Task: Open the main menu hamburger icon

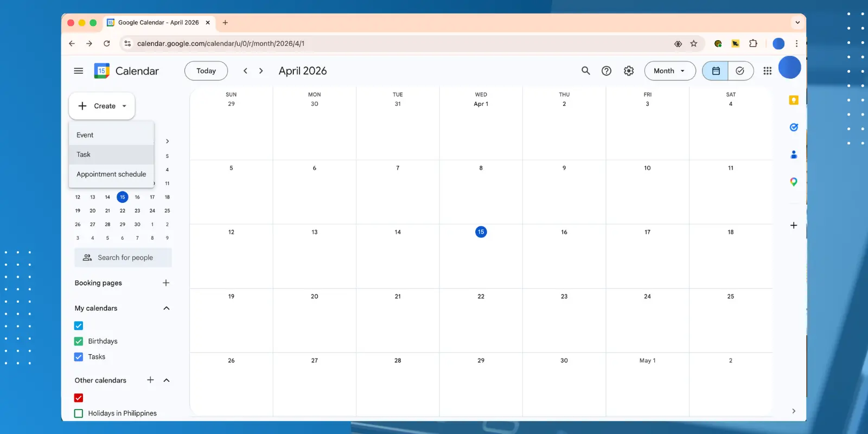Action: coord(79,71)
